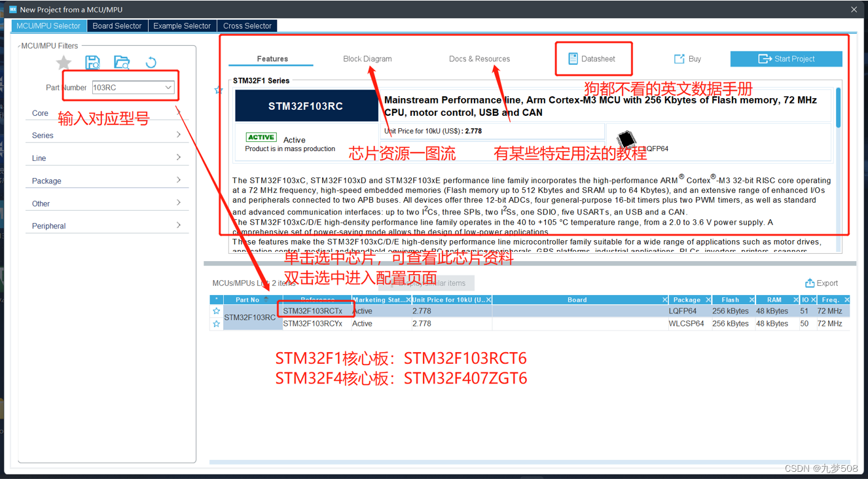Screen dimensions: 868x479
Task: Click the favorites star filter icon
Action: pyautogui.click(x=63, y=63)
